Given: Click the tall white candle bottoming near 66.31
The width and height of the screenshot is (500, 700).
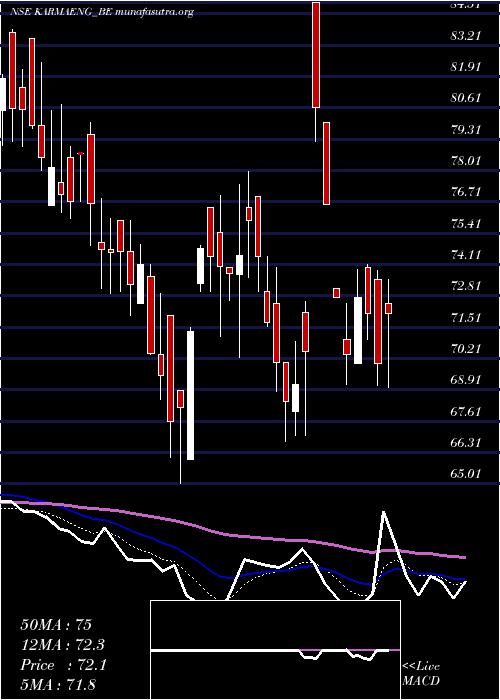Looking at the screenshot, I should 191,395.
